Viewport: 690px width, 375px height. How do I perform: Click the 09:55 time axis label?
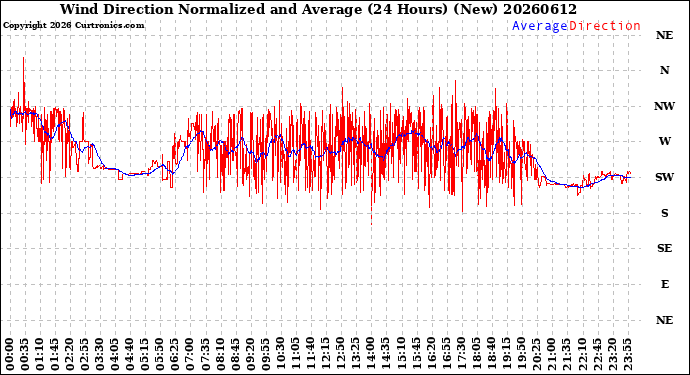point(265,355)
